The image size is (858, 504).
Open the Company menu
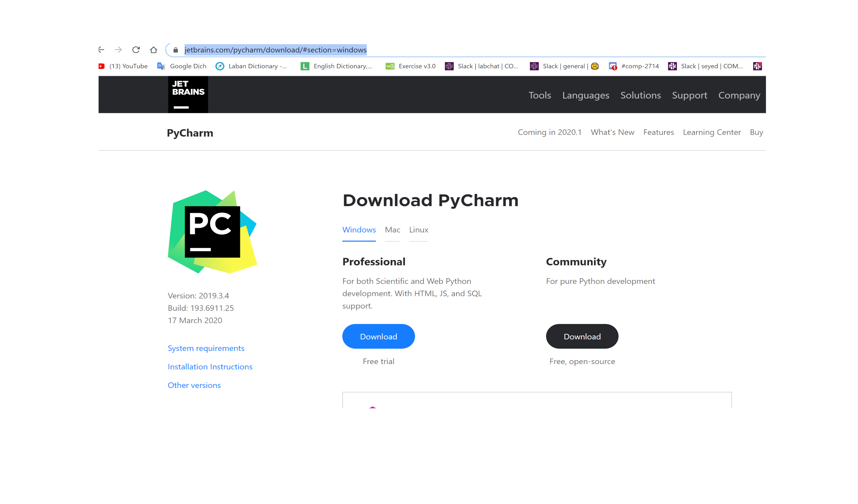pyautogui.click(x=739, y=95)
